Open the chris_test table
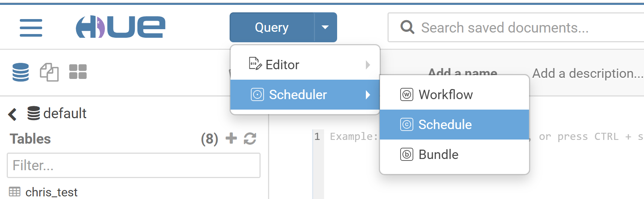This screenshot has width=644, height=199. point(51,192)
